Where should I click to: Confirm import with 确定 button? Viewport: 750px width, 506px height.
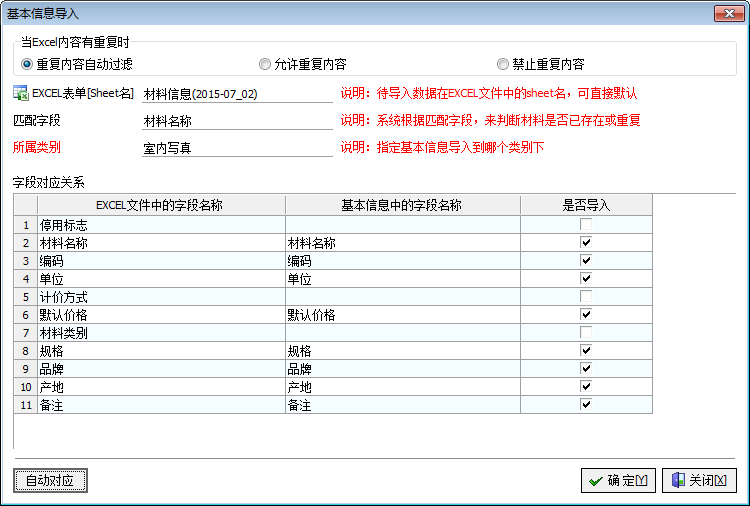pos(618,481)
